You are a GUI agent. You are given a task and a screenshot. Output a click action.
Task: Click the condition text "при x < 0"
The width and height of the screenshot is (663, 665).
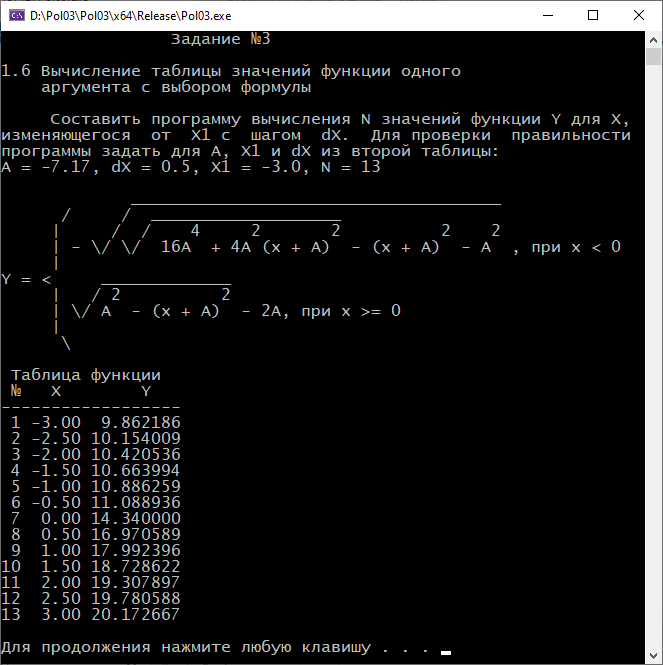coord(575,247)
